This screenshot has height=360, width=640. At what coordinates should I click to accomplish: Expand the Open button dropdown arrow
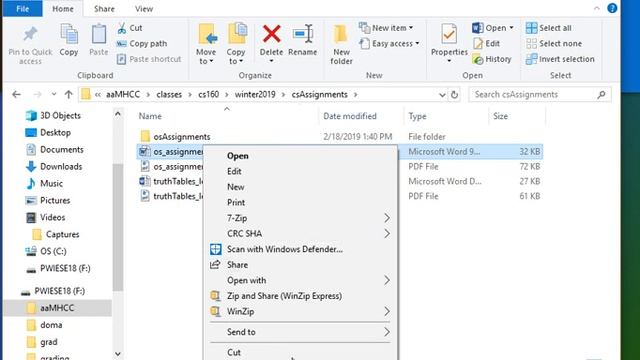click(511, 28)
